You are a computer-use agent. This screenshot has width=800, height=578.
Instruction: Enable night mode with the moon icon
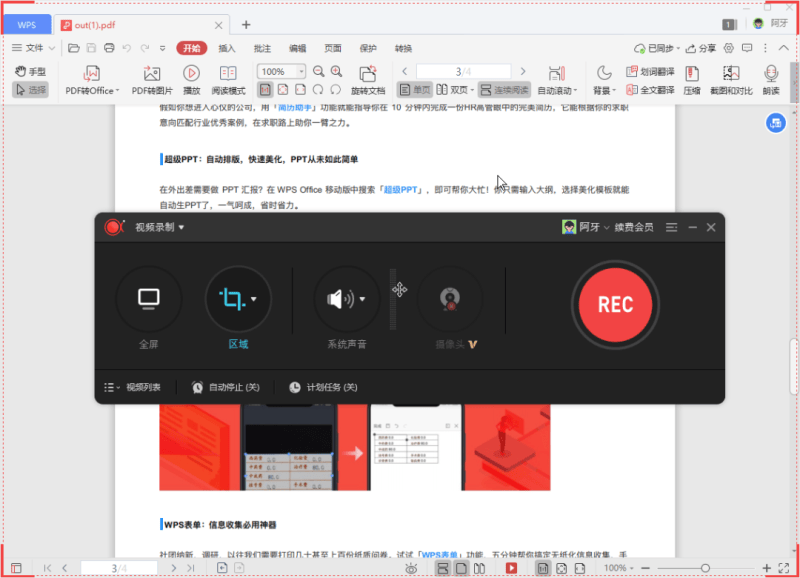601,70
